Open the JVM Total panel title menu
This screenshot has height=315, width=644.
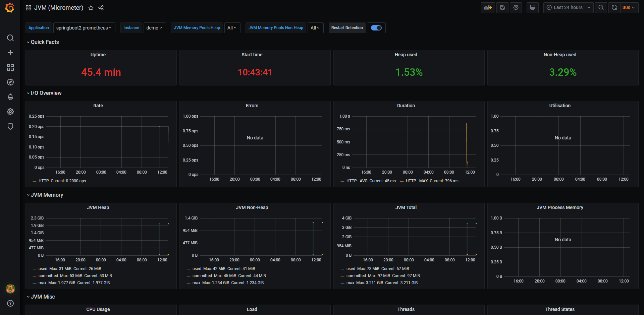coord(406,207)
